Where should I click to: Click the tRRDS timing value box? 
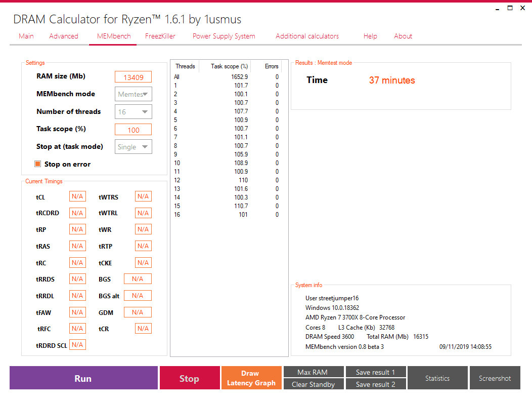tap(77, 279)
